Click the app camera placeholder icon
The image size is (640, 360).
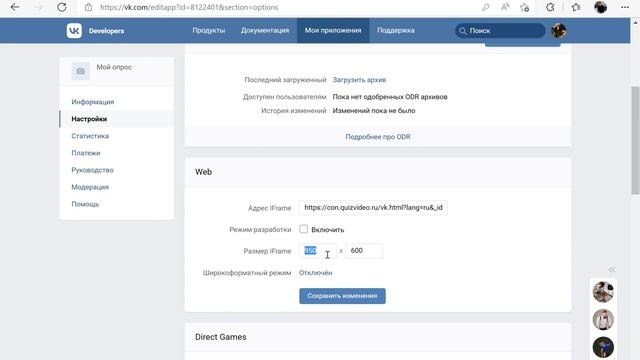coord(80,71)
